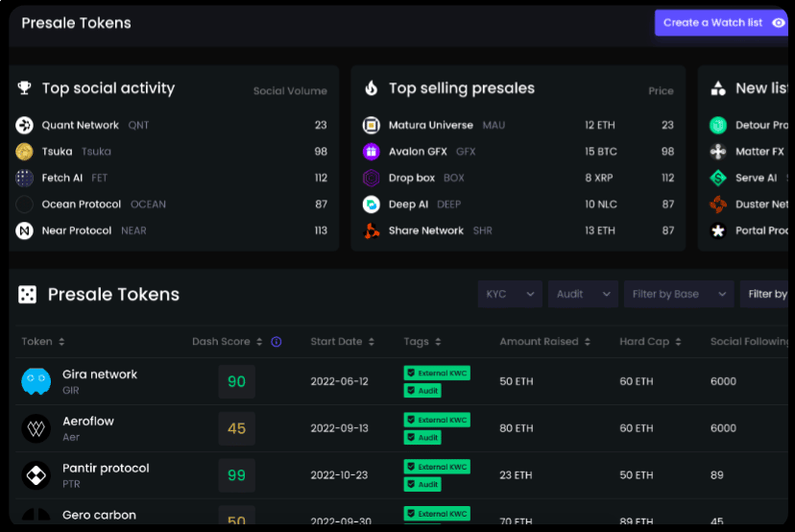The height and width of the screenshot is (532, 795).
Task: Click the Share Network orange icon
Action: pos(372,230)
